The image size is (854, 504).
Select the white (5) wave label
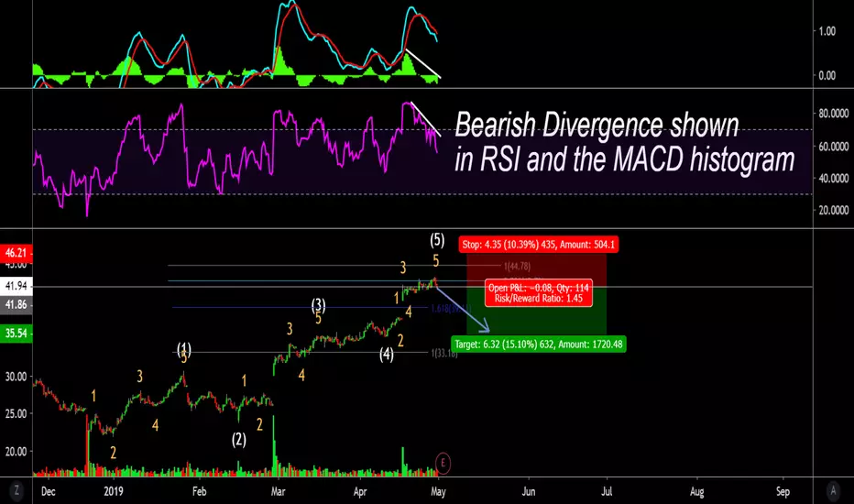click(x=437, y=240)
